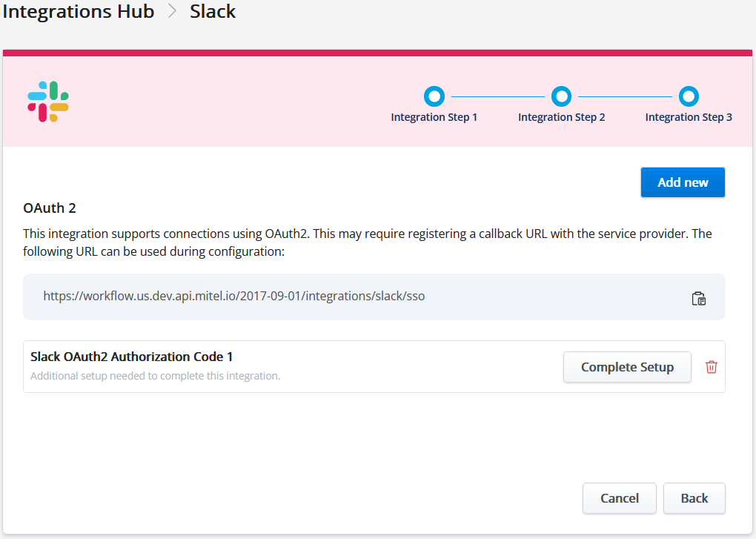This screenshot has height=539, width=756.
Task: Click the 'Integration Step 3' label
Action: (x=689, y=117)
